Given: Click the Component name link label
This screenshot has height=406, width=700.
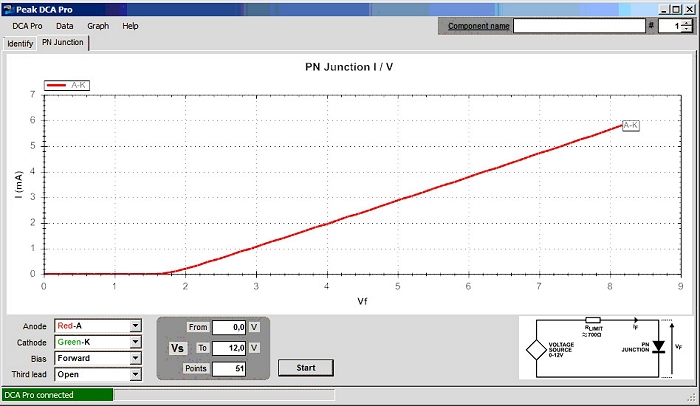Looking at the screenshot, I should (x=478, y=26).
